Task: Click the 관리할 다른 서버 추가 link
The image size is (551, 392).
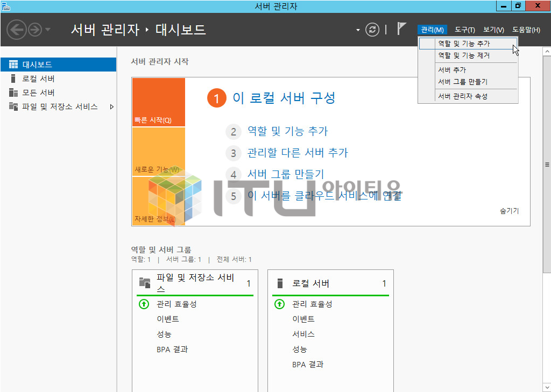Action: (298, 153)
